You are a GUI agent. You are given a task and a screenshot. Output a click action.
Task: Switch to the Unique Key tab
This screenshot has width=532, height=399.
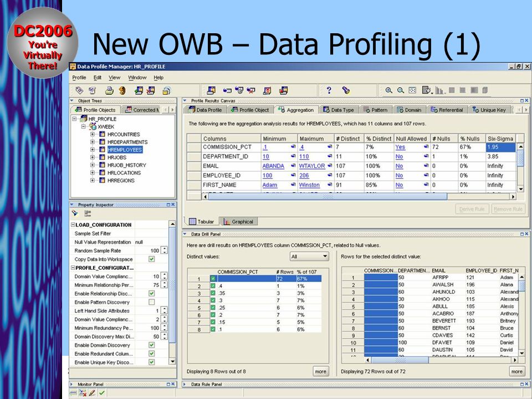point(489,110)
